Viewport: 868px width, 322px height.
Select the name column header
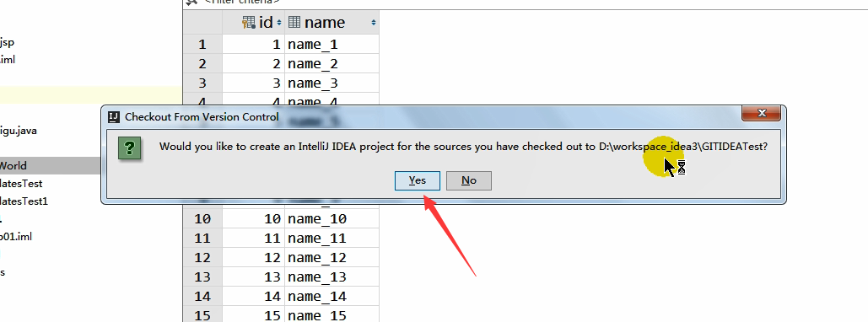[x=332, y=22]
